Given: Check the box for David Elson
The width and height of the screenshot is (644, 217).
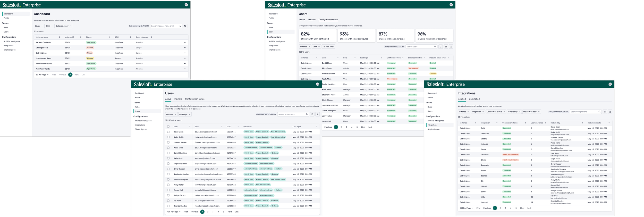Looking at the screenshot, I should [168, 132].
